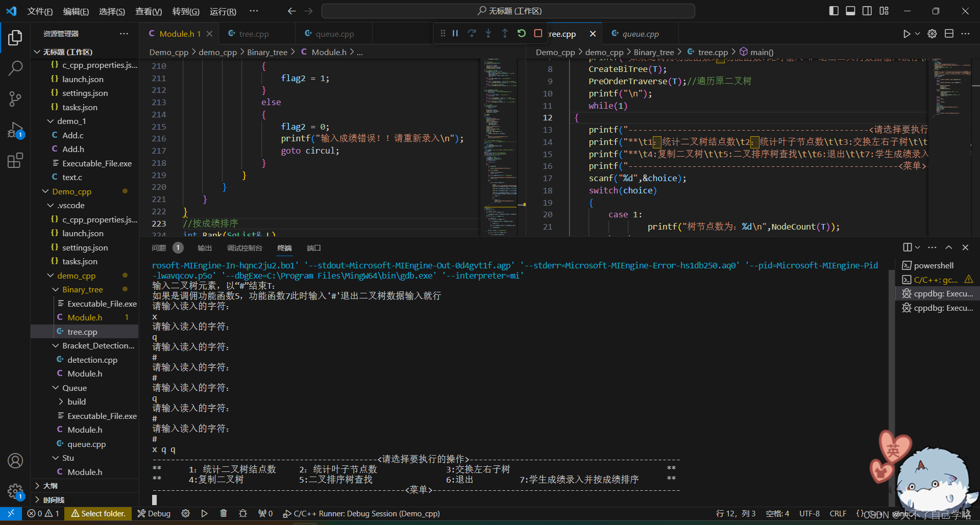Viewport: 980px width, 525px height.
Task: Run the C/C++ file with play button
Action: (906, 34)
